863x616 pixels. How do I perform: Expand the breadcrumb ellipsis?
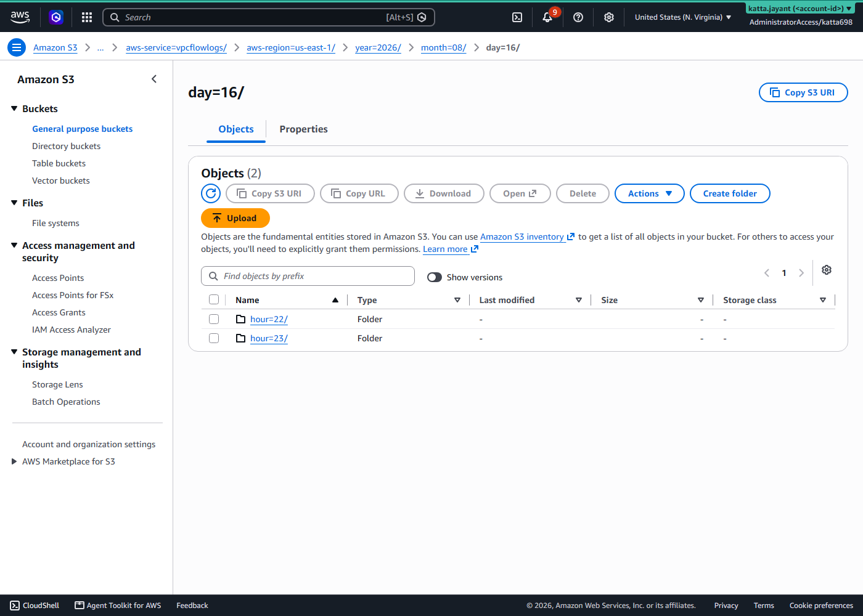[x=100, y=47]
